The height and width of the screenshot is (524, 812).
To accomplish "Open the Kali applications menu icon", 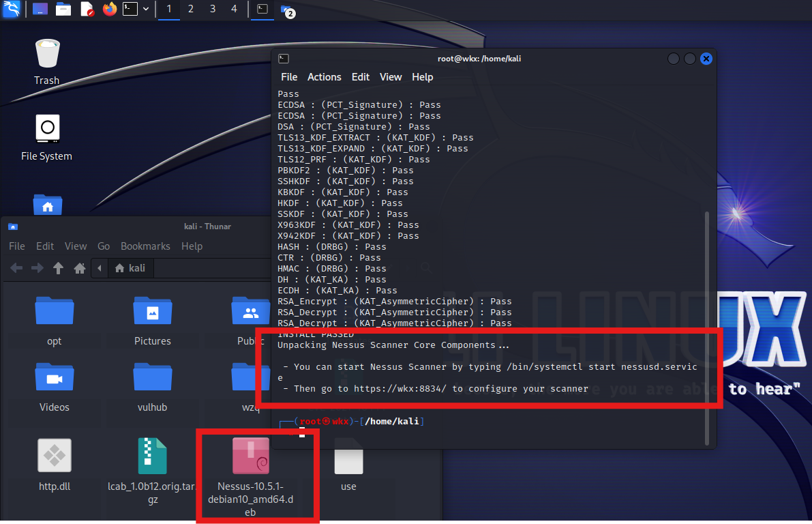I will (12, 9).
